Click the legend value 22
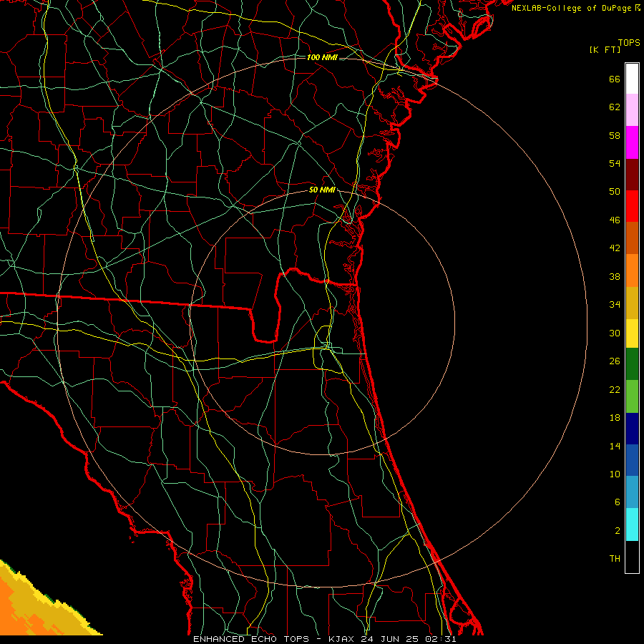Viewport: 644px width, 644px height. pyautogui.click(x=615, y=389)
